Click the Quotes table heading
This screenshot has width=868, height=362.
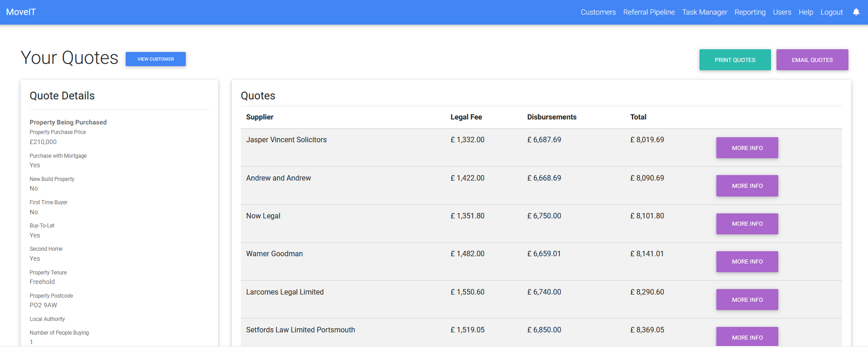258,96
